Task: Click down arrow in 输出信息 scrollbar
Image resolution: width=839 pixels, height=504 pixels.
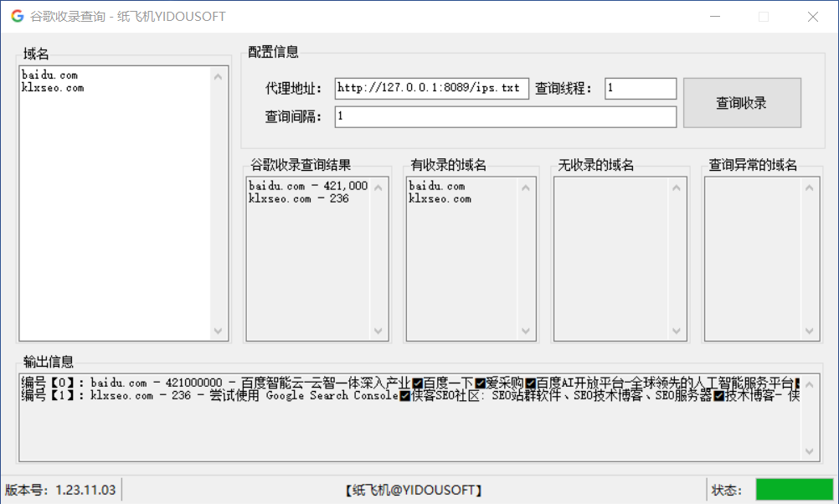Action: click(x=809, y=451)
